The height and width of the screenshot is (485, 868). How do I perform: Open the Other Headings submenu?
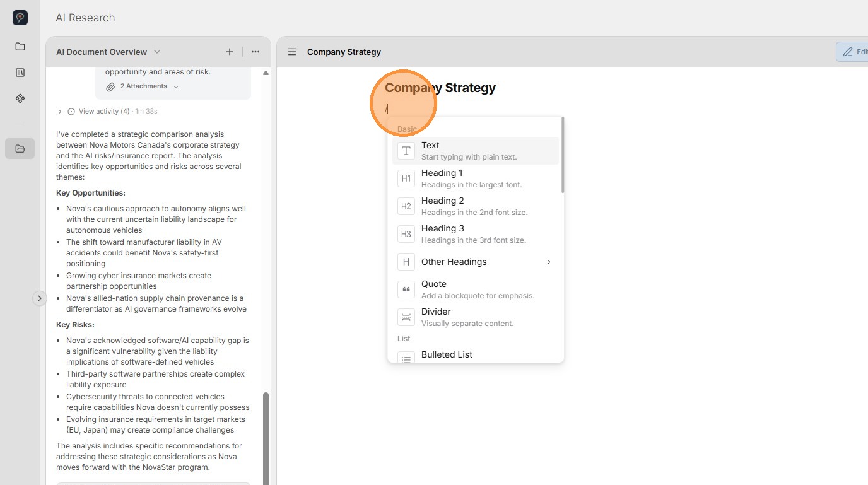(x=476, y=262)
